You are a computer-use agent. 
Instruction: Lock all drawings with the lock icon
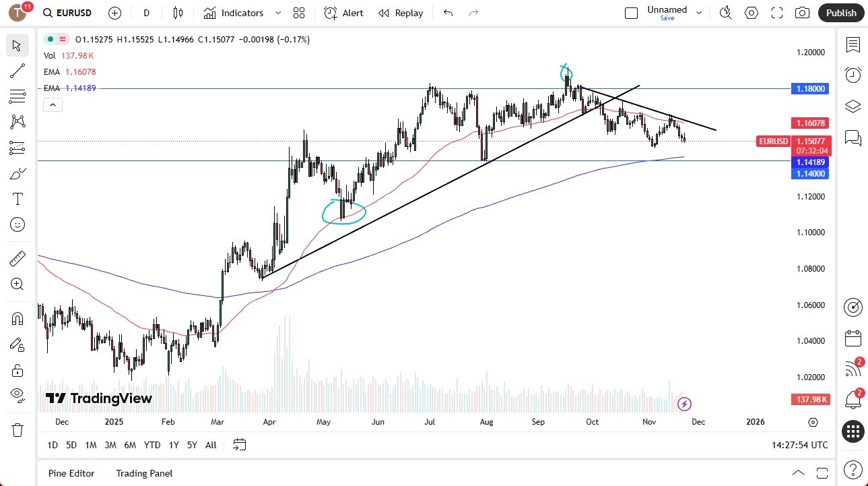18,370
